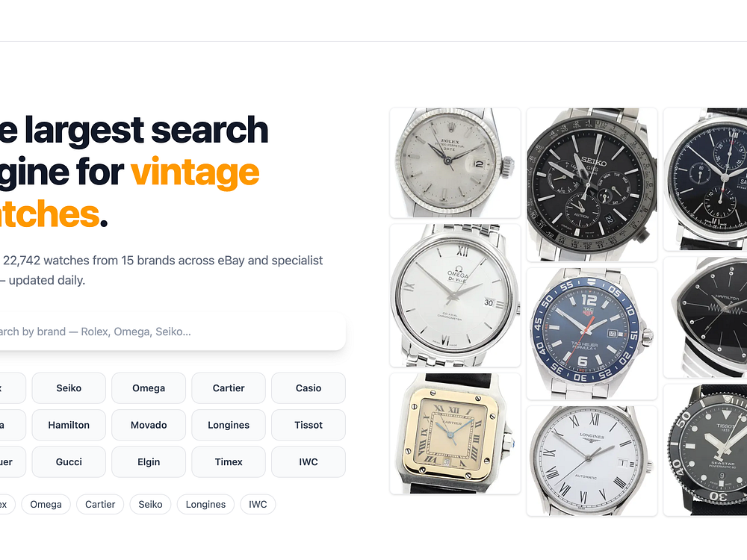Click the IWC brand button
747x560 pixels.
point(309,462)
